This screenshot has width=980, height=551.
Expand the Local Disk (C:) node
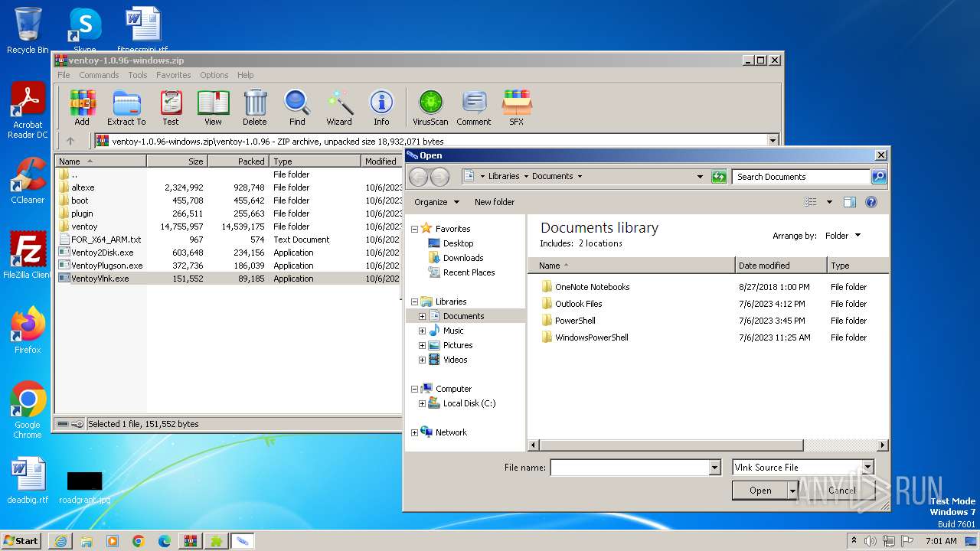(x=422, y=403)
